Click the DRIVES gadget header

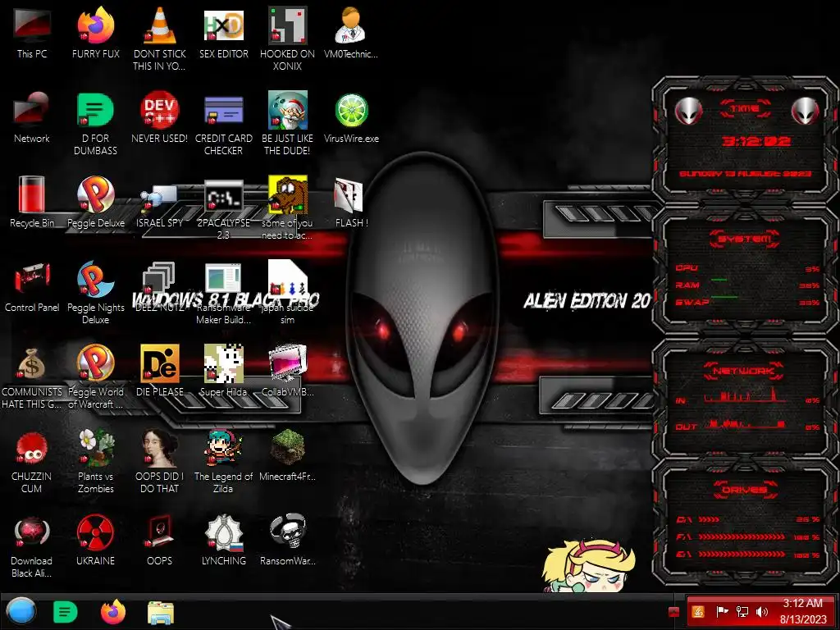coord(745,490)
